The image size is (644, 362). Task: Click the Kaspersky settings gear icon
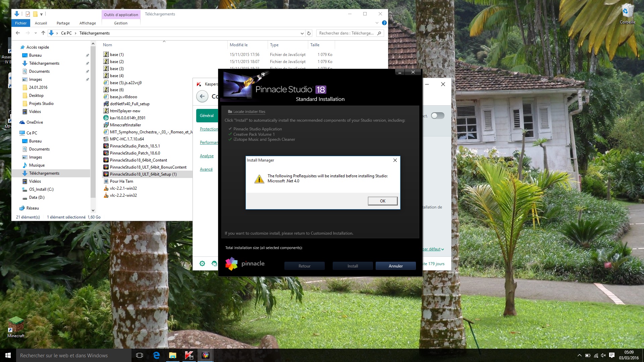pyautogui.click(x=202, y=263)
